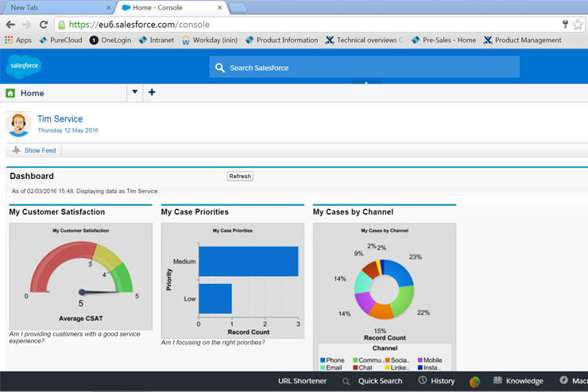
Task: Expand the arrow beneath the search bar
Action: click(366, 81)
